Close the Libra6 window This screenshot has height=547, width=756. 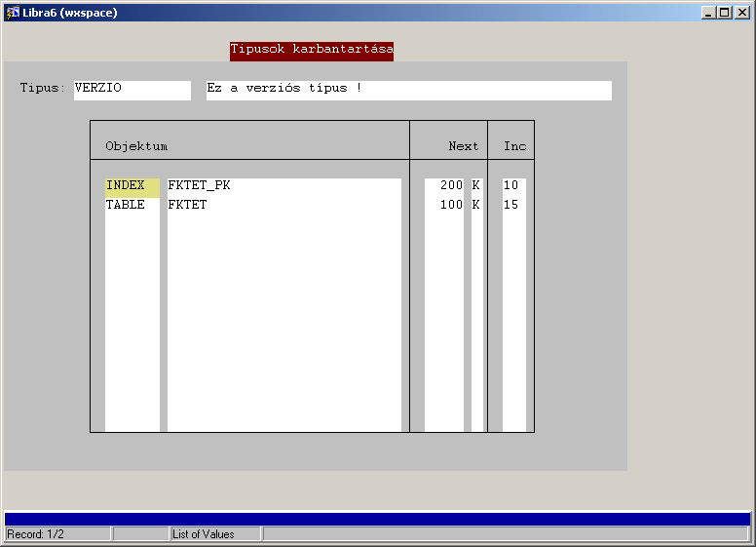point(742,13)
